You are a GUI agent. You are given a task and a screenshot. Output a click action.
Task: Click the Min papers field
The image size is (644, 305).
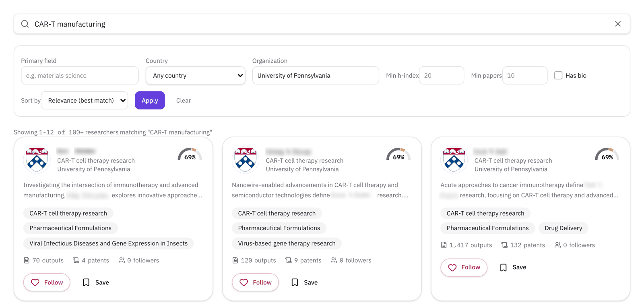coord(525,76)
